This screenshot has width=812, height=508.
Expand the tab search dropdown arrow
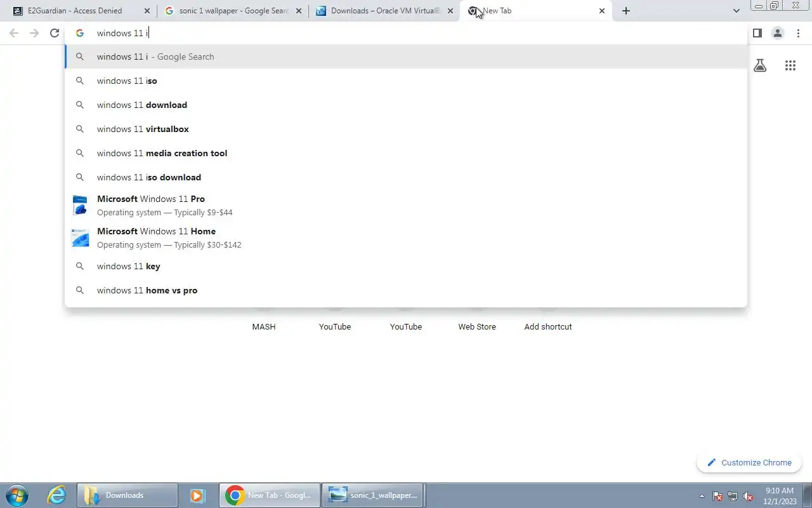(737, 11)
